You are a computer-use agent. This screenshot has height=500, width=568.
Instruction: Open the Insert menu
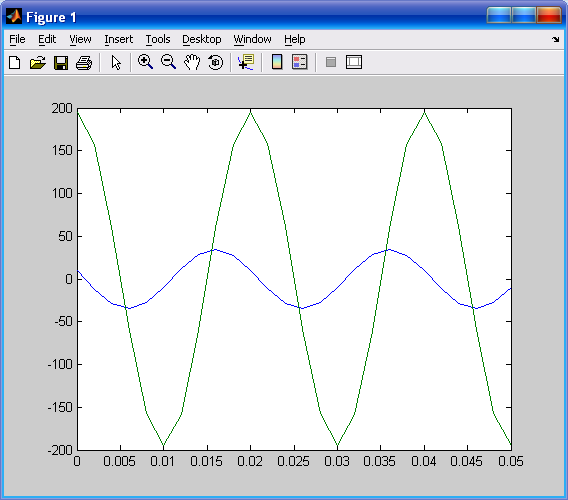pos(118,39)
